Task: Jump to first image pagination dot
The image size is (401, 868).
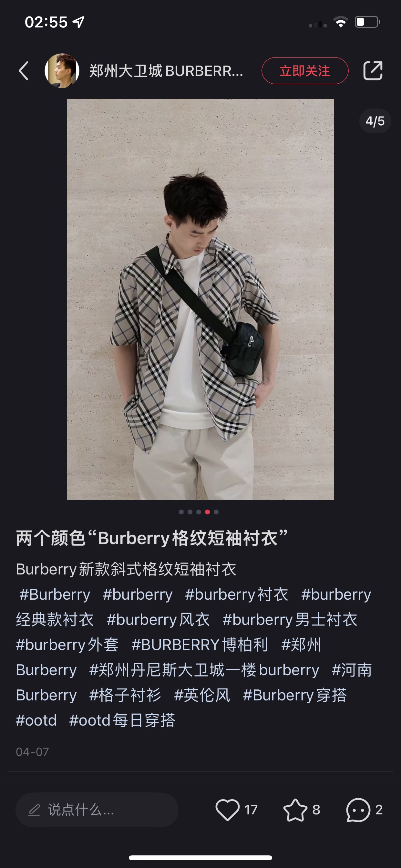Action: pos(181,512)
